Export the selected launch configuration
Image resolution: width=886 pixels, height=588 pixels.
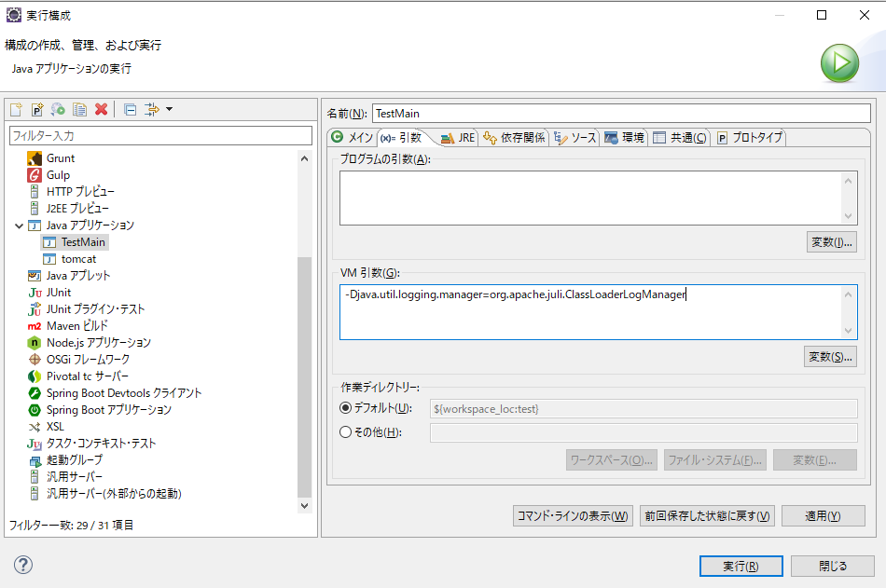pos(58,109)
